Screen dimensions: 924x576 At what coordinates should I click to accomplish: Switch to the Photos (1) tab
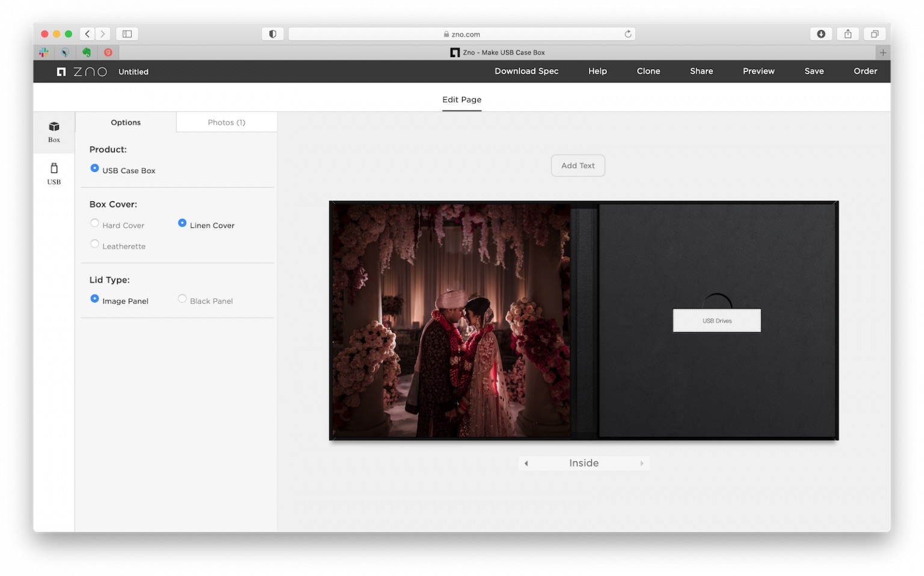(227, 122)
